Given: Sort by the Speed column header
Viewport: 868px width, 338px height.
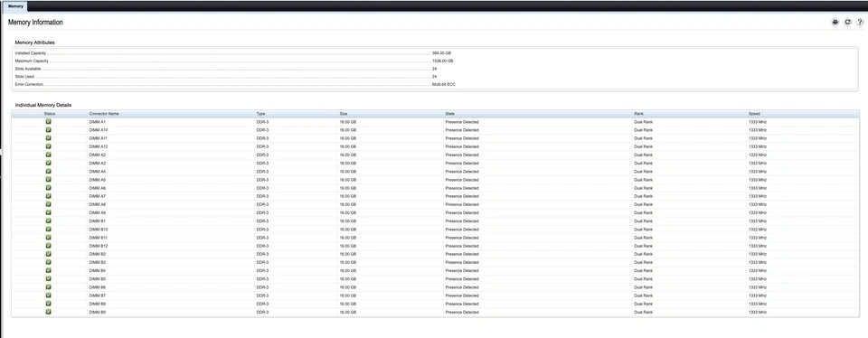Looking at the screenshot, I should point(754,113).
